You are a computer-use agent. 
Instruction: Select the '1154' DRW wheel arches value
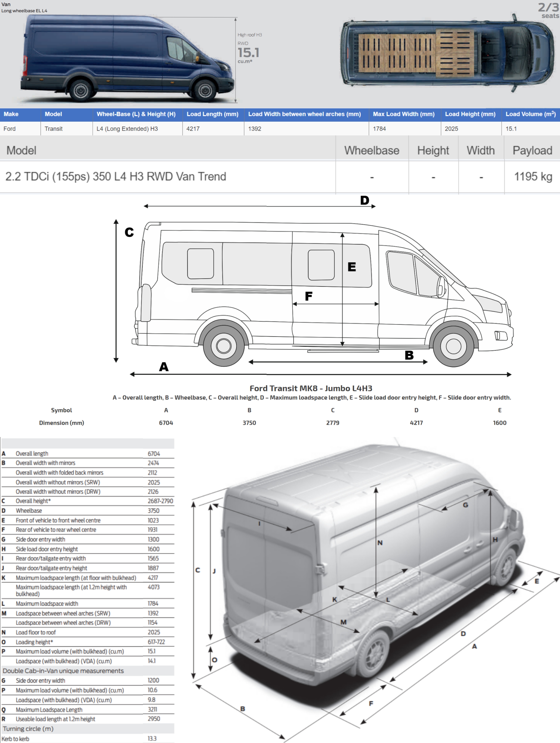[153, 623]
